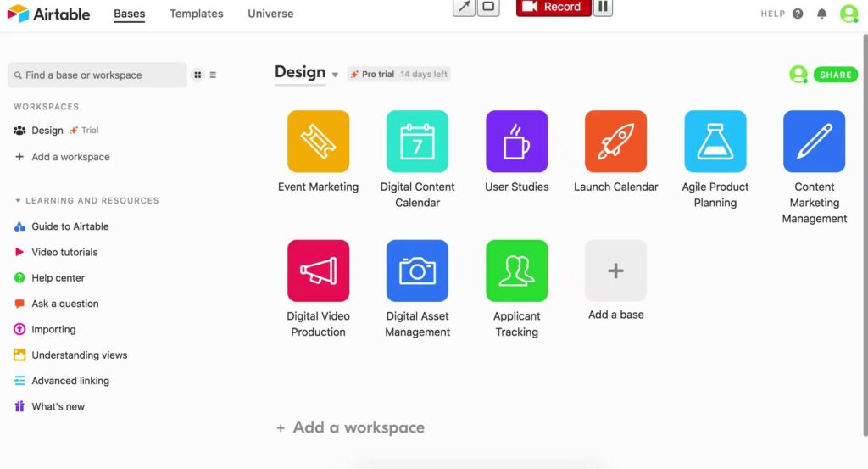Open the Video tutorials link
868x469 pixels.
(64, 252)
